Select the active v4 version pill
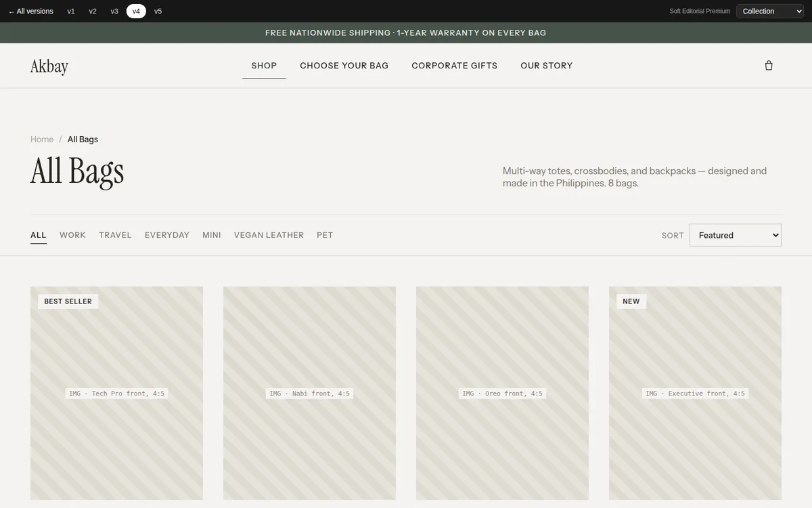This screenshot has height=508, width=812. (x=136, y=11)
